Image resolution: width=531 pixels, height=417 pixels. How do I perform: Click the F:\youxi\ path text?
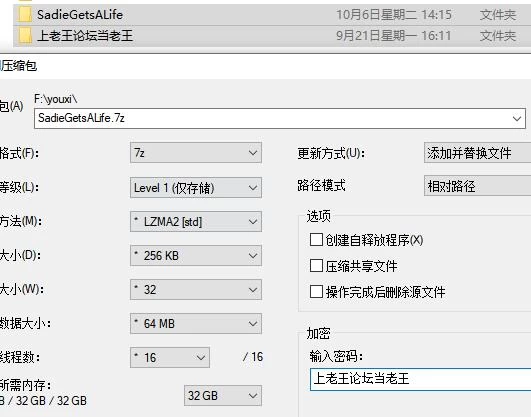56,99
